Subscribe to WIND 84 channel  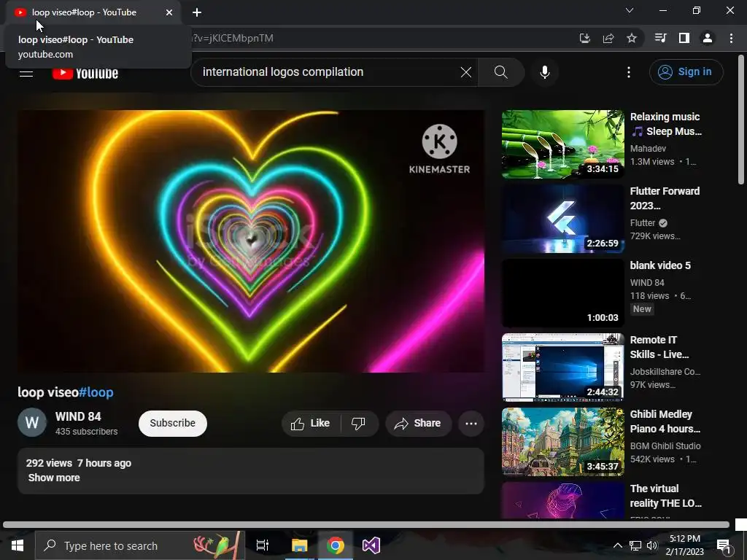coord(172,423)
